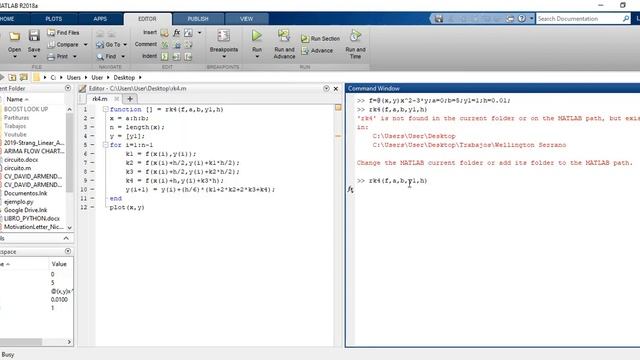Viewport: 640px width, 360px height.
Task: Expand Go To dropdown arrow
Action: (x=125, y=44)
